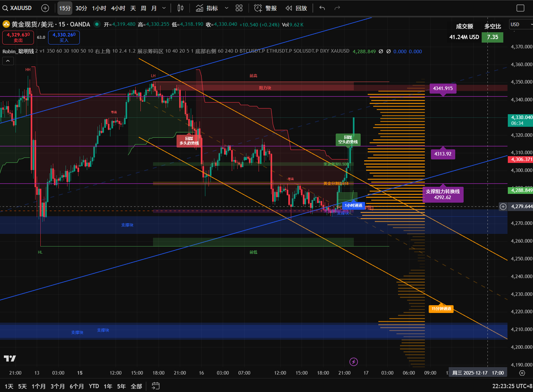Expand the dropdown arrow beside 指标
This screenshot has height=392, width=533.
click(227, 8)
